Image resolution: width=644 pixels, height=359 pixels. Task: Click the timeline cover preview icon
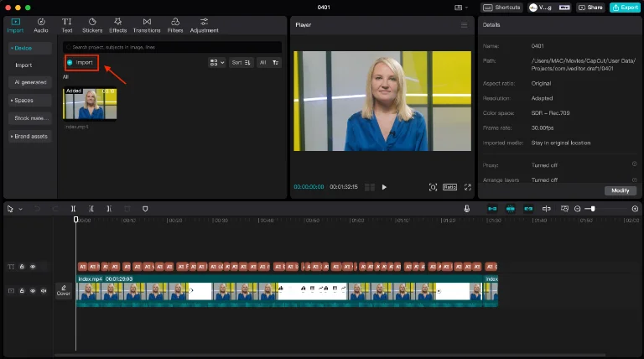click(x=564, y=209)
